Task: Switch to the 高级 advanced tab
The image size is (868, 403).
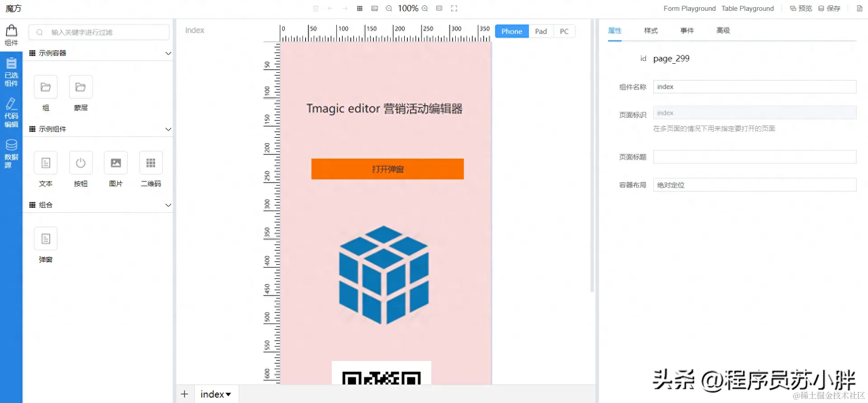Action: tap(723, 31)
